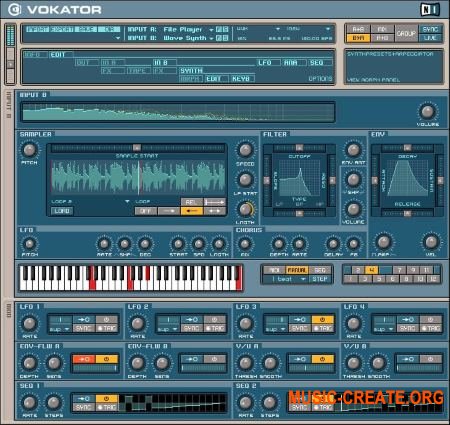Click the LIVE button
450x425 pixels.
click(430, 38)
